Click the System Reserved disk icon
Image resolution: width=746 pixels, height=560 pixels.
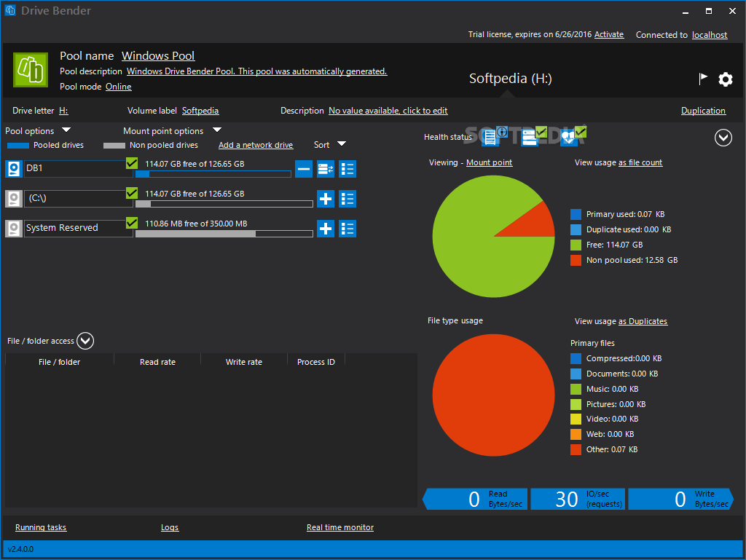14,229
